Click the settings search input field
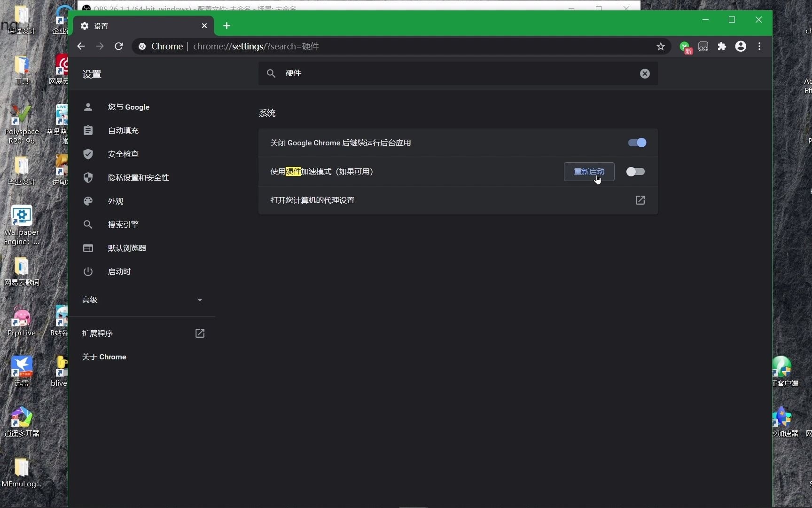 point(458,73)
